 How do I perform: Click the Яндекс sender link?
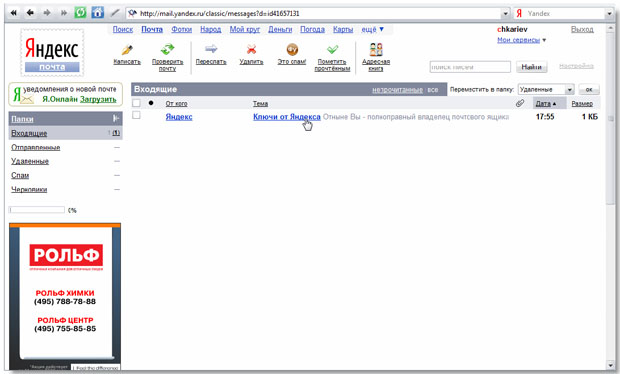[179, 117]
